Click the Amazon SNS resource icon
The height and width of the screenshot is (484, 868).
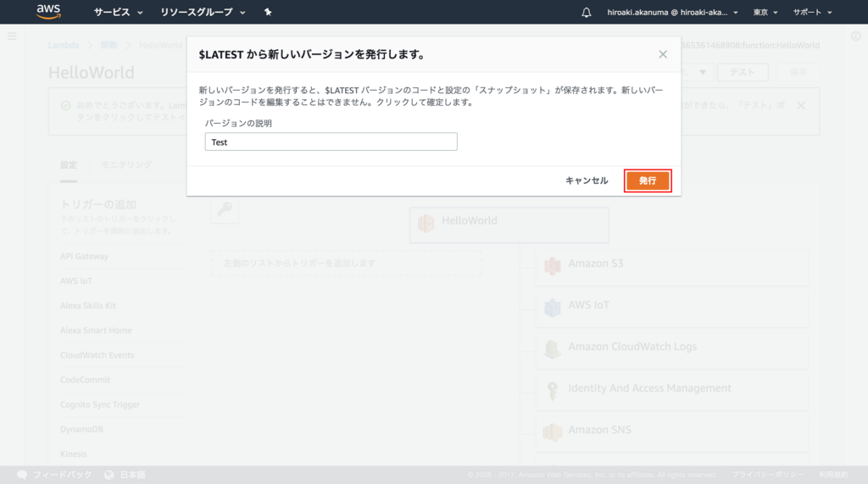click(553, 432)
